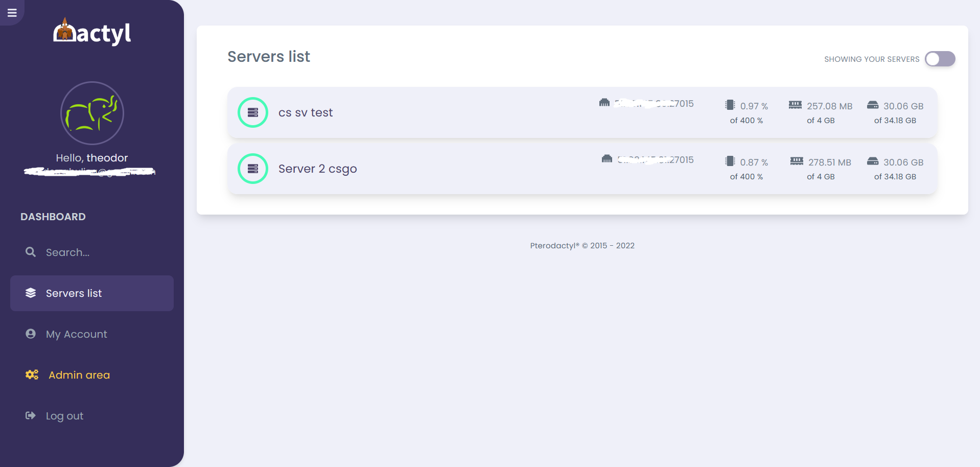Click memory icon for Server 2 csgo

(x=797, y=161)
